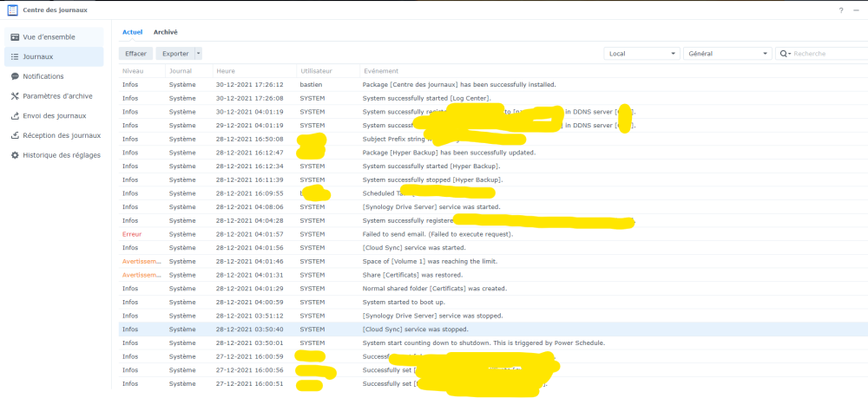868x398 pixels.
Task: Click the search magnifier icon
Action: 783,54
